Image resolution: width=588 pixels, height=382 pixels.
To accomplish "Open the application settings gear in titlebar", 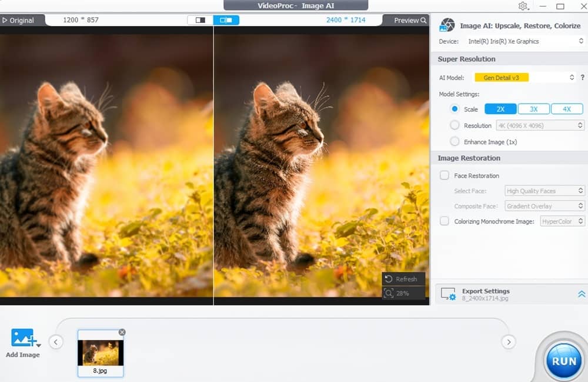I will coord(522,5).
